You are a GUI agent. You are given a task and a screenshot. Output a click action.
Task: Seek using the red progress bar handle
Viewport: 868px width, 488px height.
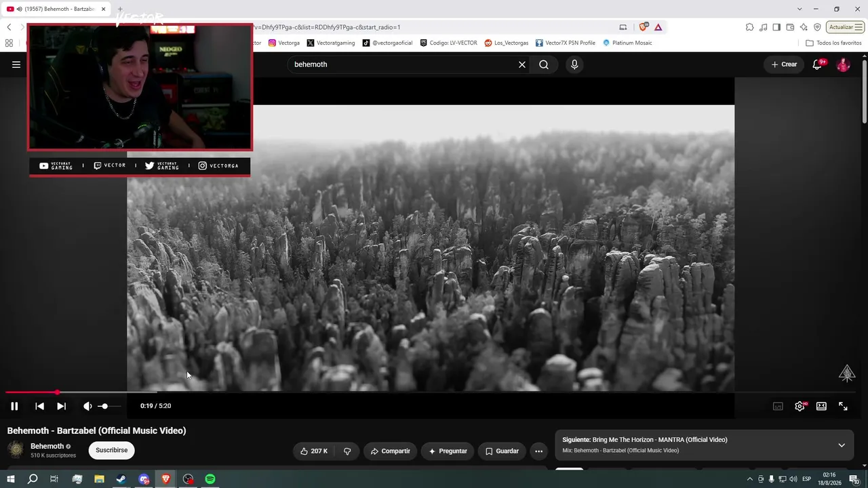click(57, 392)
